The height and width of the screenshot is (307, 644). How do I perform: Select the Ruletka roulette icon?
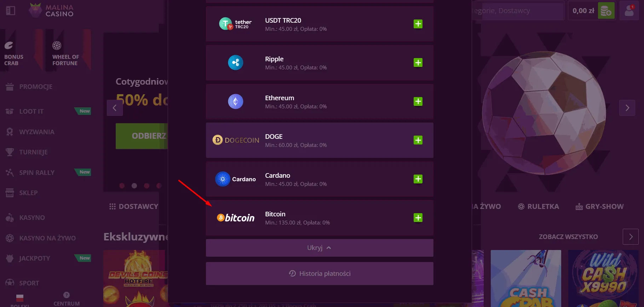point(521,206)
